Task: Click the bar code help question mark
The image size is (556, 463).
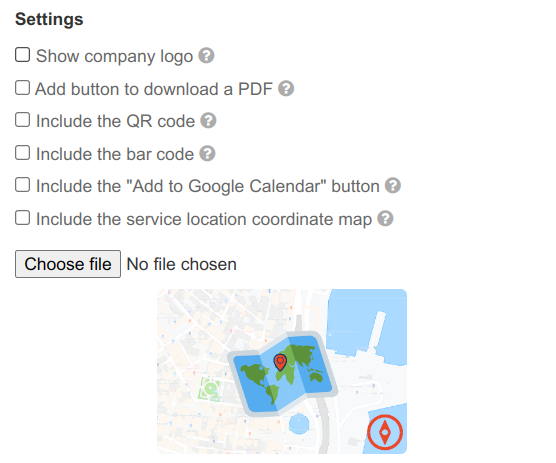Action: 207,154
